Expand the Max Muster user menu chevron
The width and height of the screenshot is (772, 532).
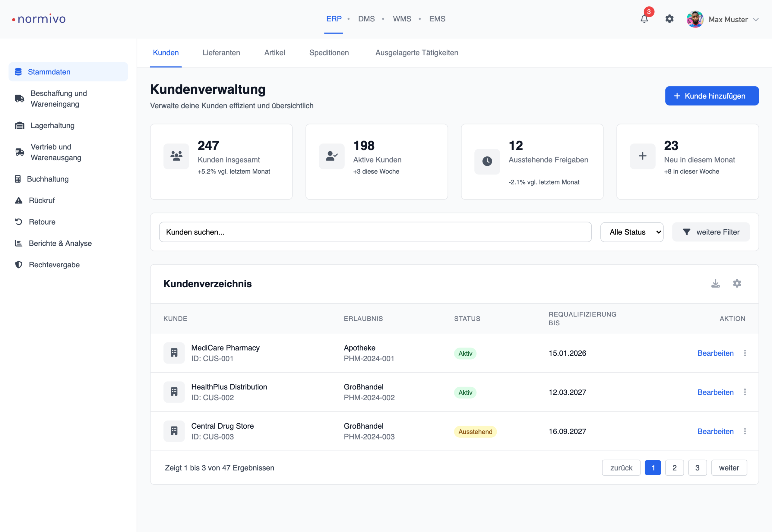(x=756, y=20)
